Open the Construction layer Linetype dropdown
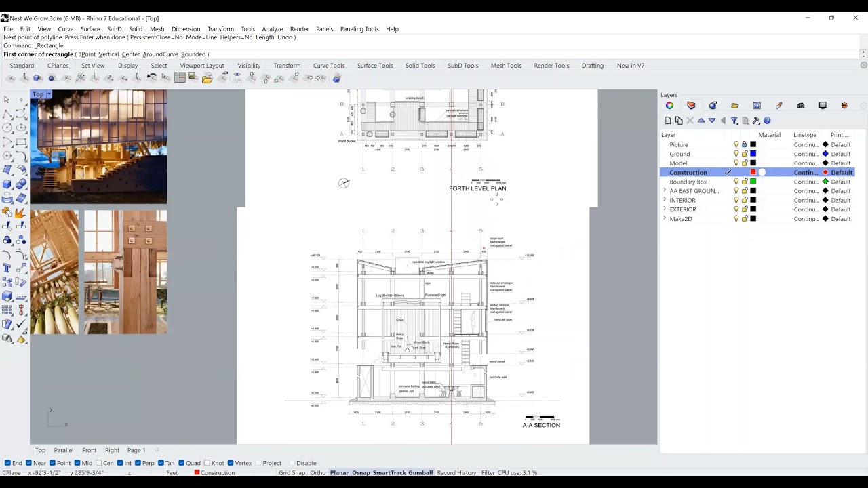The width and height of the screenshot is (868, 488). click(x=806, y=172)
